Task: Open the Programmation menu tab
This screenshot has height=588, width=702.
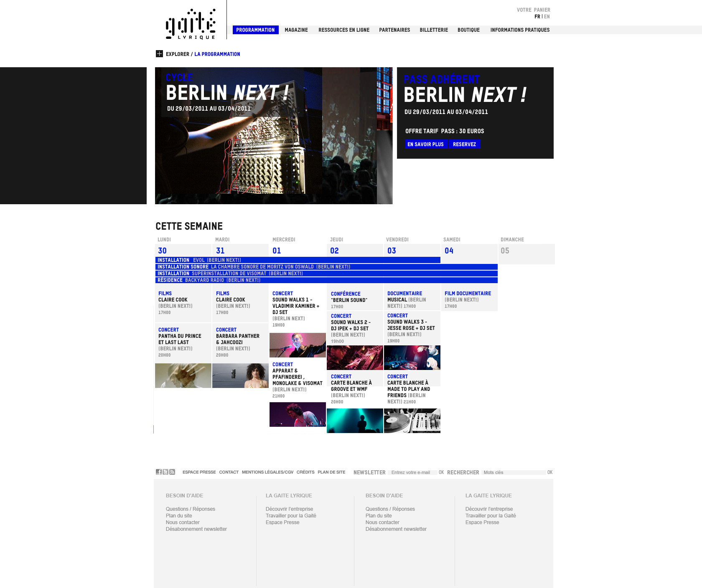Action: click(255, 30)
